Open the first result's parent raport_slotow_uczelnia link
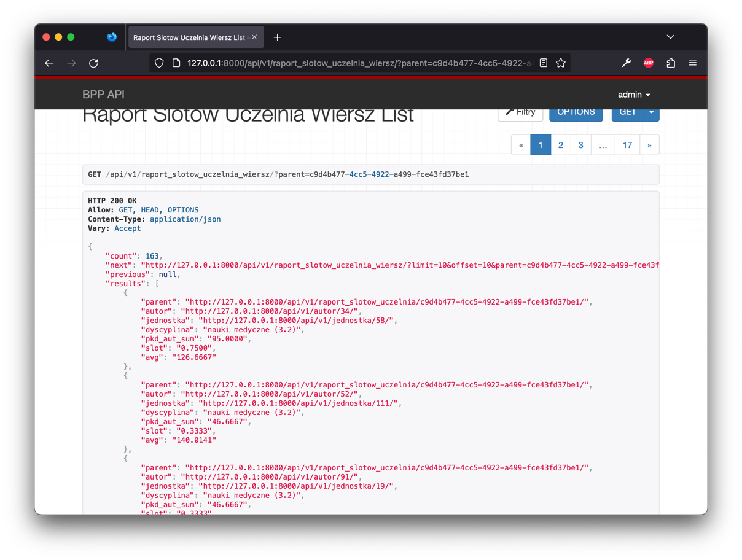742x560 pixels. point(387,302)
